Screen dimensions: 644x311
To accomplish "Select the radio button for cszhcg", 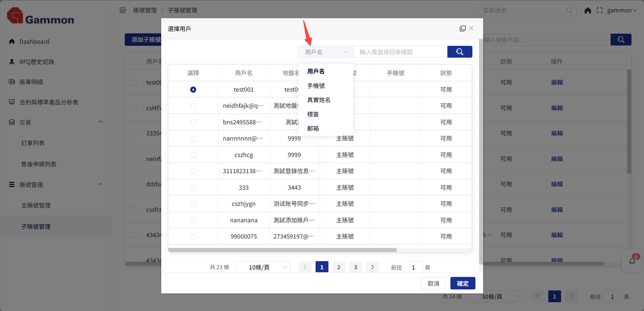I will coord(193,155).
